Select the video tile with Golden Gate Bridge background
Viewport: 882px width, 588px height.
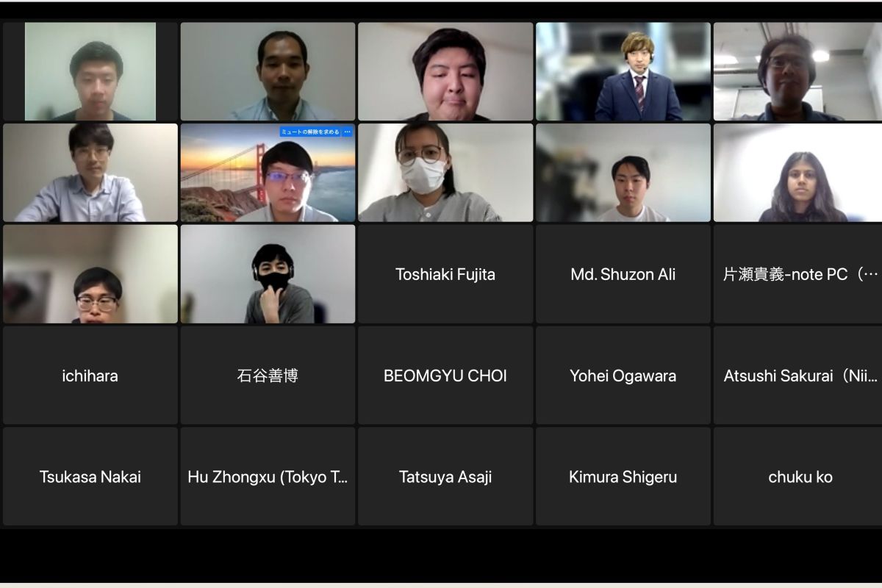point(268,173)
